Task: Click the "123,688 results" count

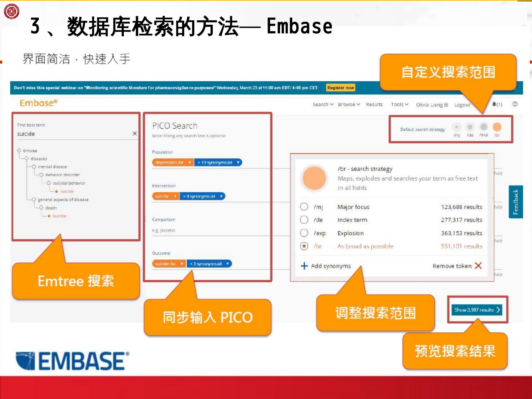Action: (461, 207)
